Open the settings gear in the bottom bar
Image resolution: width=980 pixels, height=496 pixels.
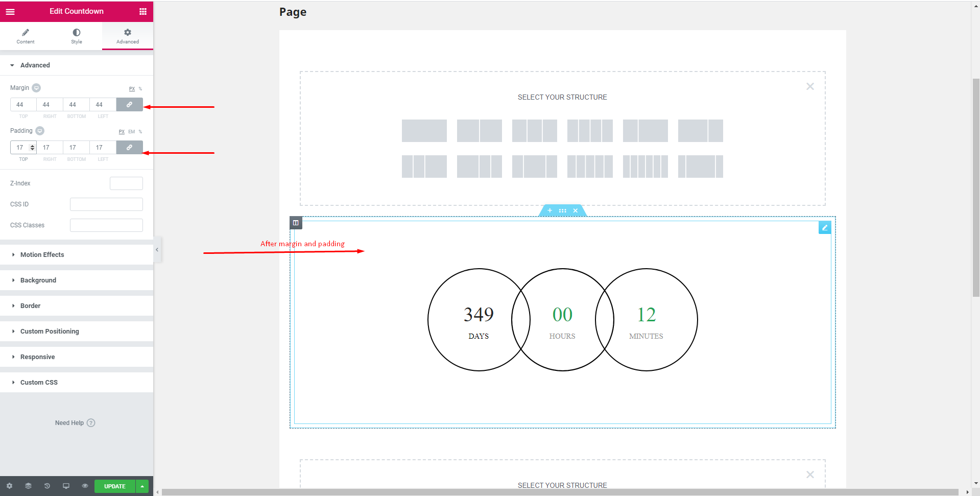point(9,486)
